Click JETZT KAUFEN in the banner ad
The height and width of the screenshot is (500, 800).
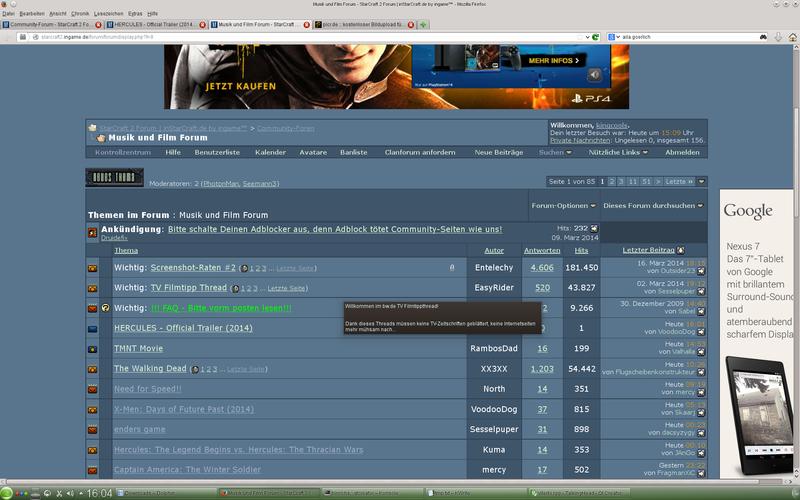[240, 86]
